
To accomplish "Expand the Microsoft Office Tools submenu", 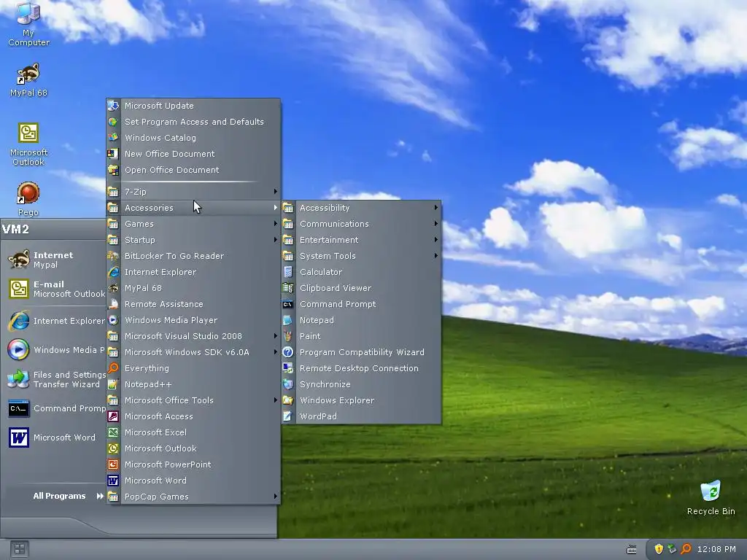I will (x=193, y=400).
